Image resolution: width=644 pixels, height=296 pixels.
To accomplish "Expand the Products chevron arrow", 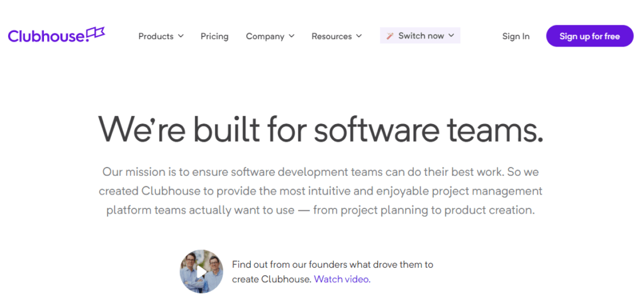I will pyautogui.click(x=180, y=36).
